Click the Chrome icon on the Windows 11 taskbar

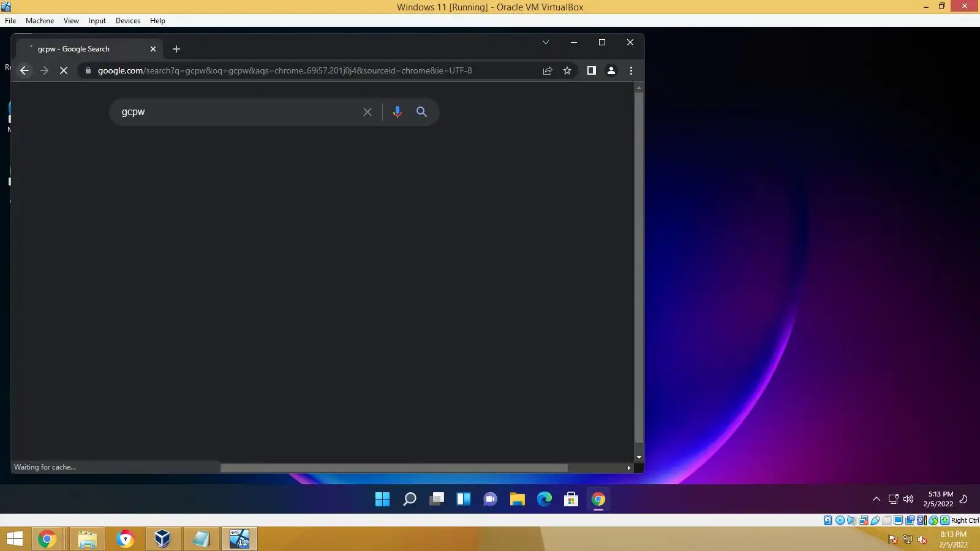(598, 500)
